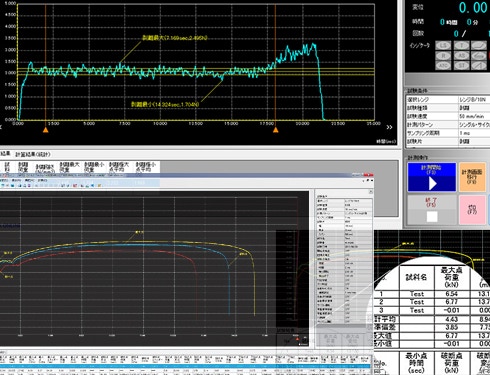Click the top-right curve indicator icon
The image size is (490, 375).
click(x=479, y=46)
